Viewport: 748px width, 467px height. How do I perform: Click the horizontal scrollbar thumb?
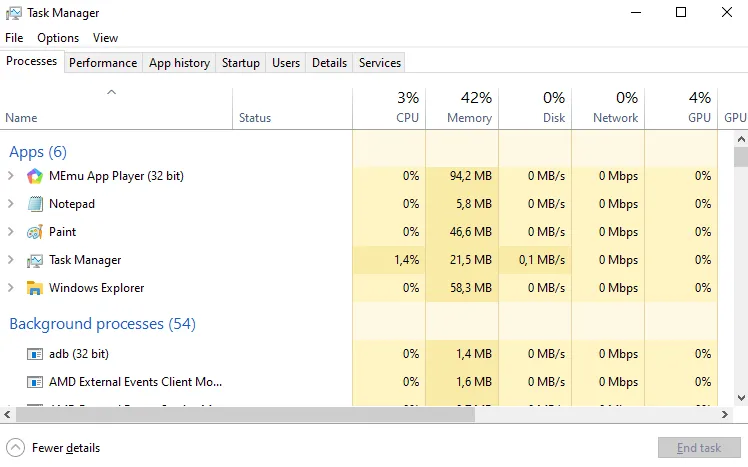(245, 415)
